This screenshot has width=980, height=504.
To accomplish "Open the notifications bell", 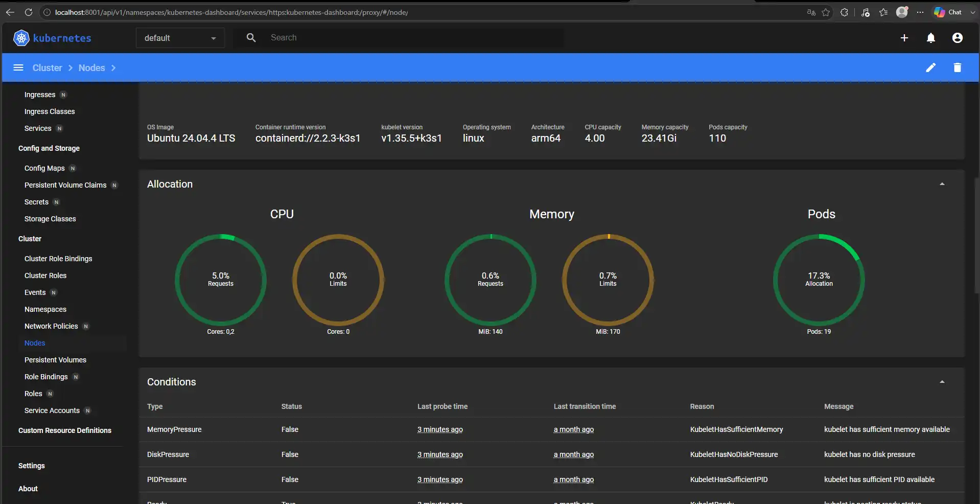I will (x=930, y=38).
